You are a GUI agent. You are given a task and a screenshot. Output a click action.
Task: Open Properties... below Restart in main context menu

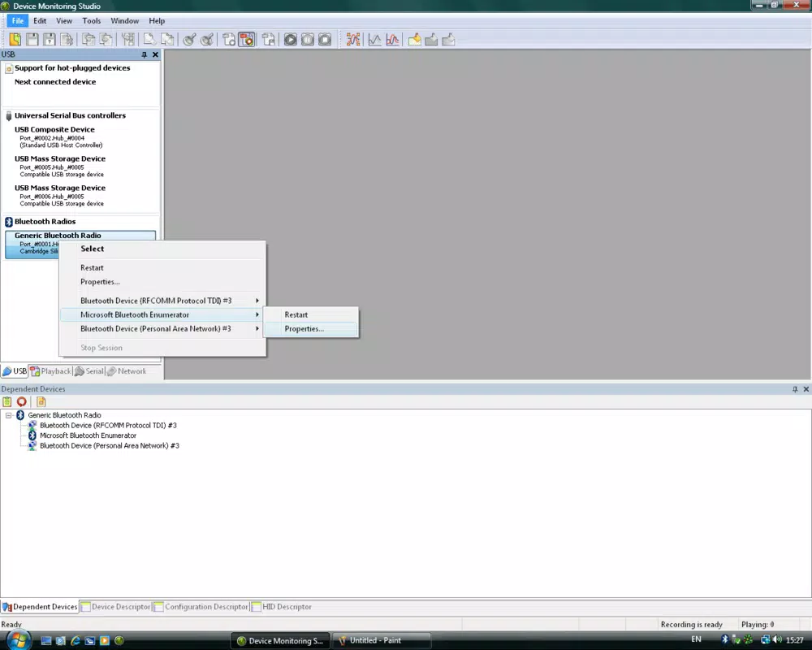tap(163, 282)
